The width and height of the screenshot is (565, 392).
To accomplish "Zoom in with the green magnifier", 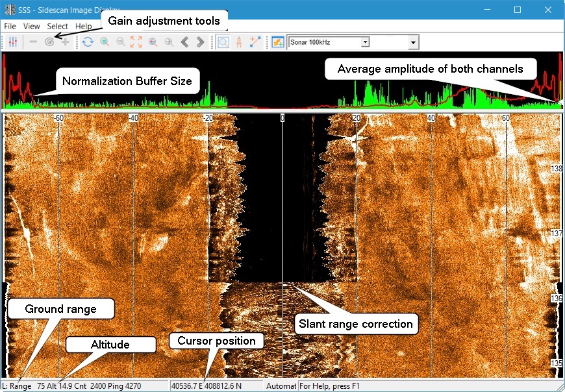I will [x=105, y=42].
